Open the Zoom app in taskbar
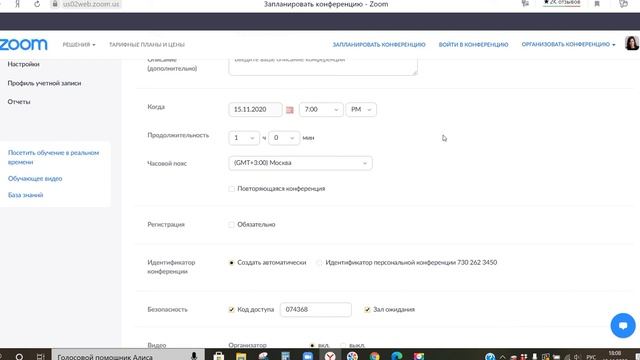Viewport: 640px width, 360px height. coord(308,356)
